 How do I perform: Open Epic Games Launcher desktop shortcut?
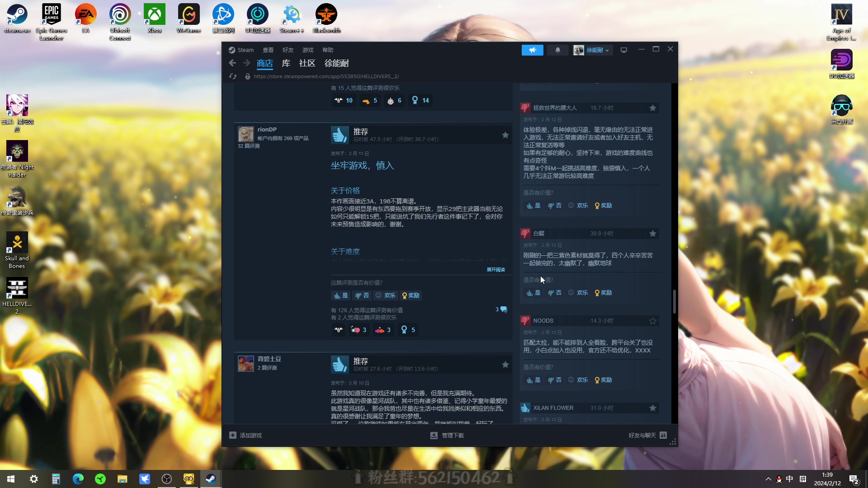coord(52,22)
